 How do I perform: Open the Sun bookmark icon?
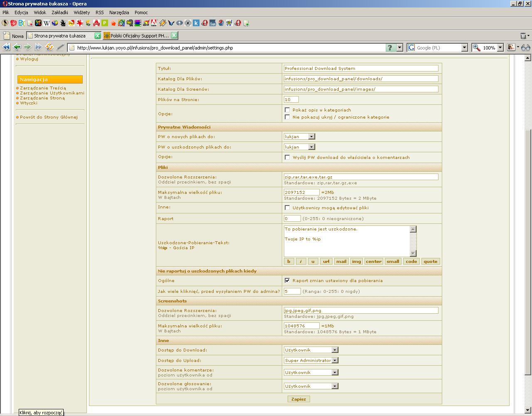(x=213, y=23)
